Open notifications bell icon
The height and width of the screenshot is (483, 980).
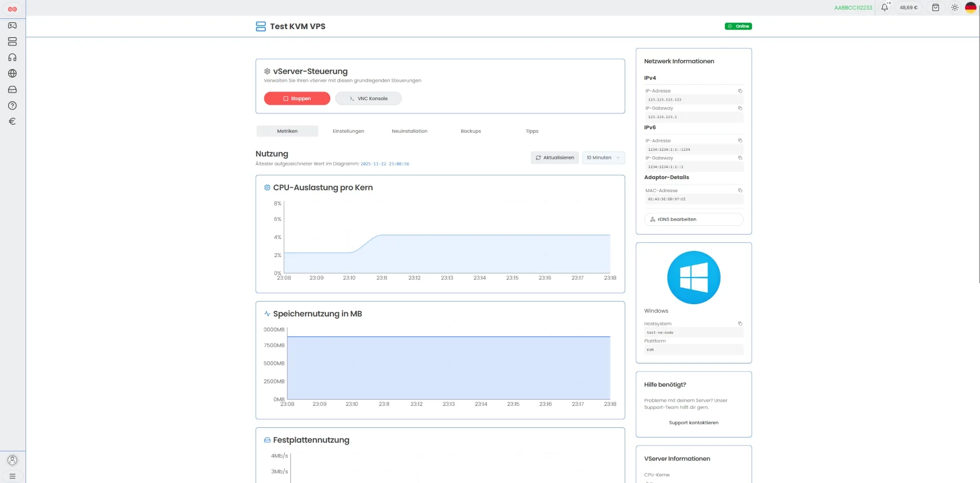(884, 8)
